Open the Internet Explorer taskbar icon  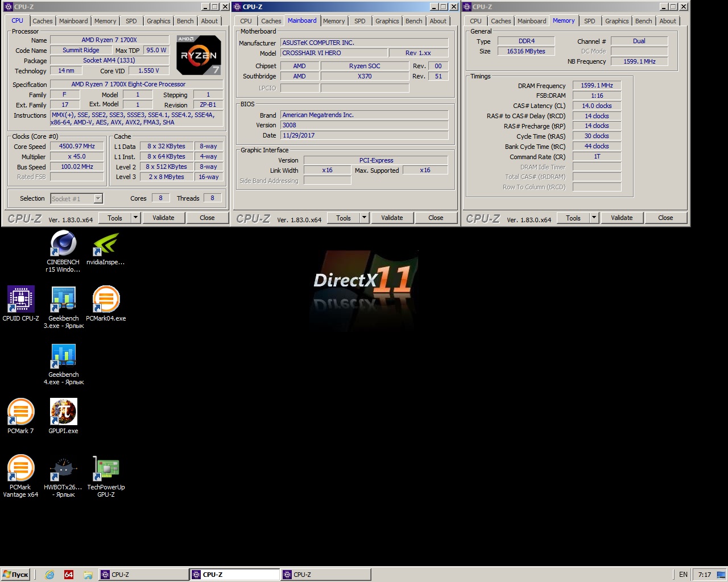pyautogui.click(x=49, y=575)
